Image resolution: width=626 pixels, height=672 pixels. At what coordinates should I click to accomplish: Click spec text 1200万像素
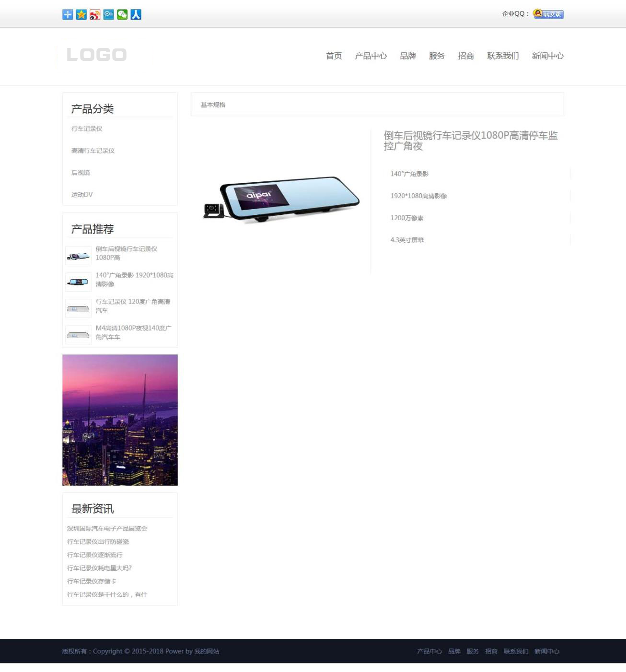(x=407, y=218)
